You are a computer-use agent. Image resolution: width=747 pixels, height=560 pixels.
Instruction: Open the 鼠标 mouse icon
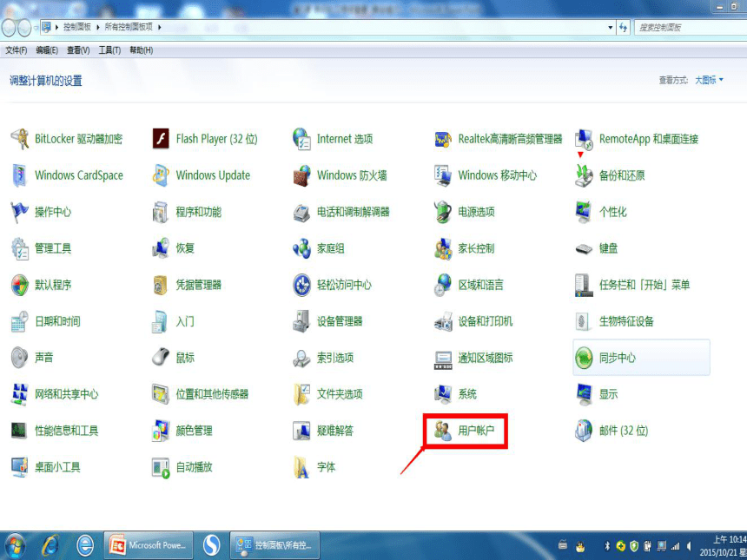(x=161, y=358)
